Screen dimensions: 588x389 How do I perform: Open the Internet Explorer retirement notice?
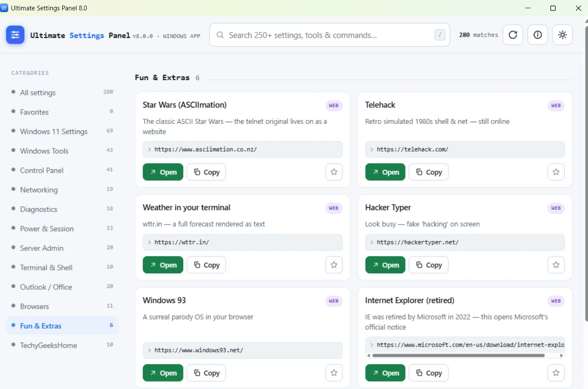385,373
